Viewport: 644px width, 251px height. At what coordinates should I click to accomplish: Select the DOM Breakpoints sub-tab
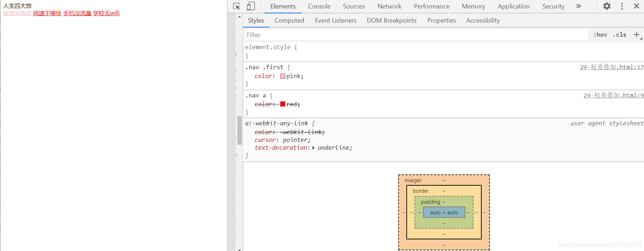(x=391, y=20)
